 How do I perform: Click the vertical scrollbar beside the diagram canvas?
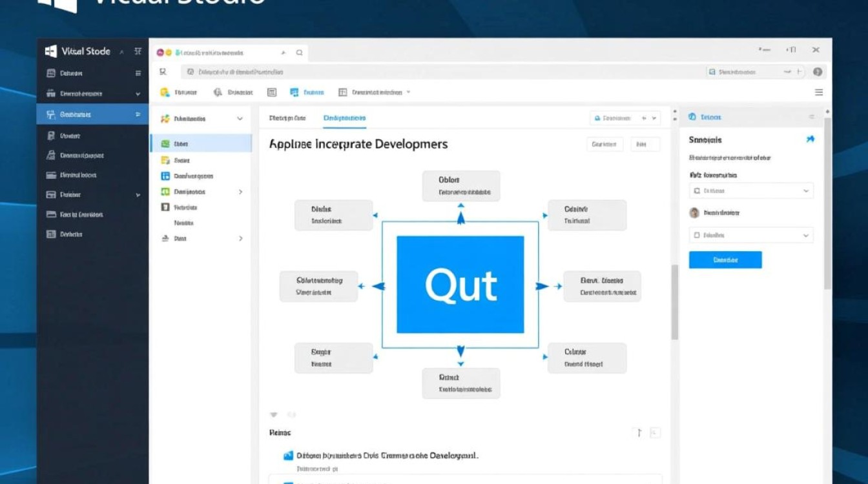[x=675, y=301]
